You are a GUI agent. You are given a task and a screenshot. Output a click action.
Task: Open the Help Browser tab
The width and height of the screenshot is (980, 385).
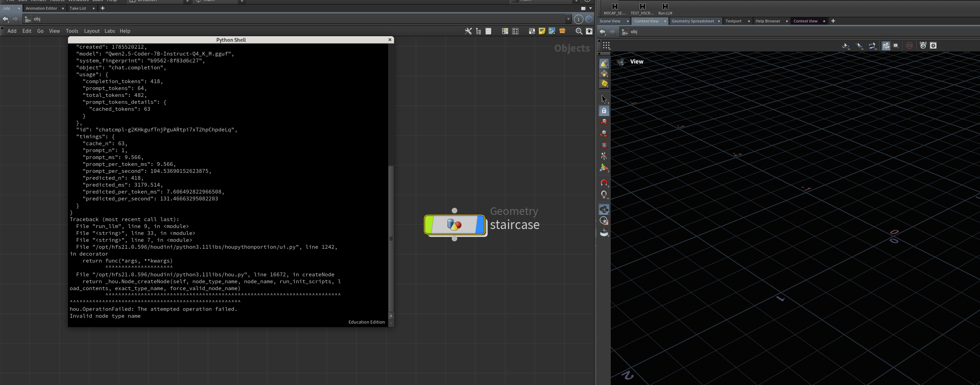(x=768, y=21)
